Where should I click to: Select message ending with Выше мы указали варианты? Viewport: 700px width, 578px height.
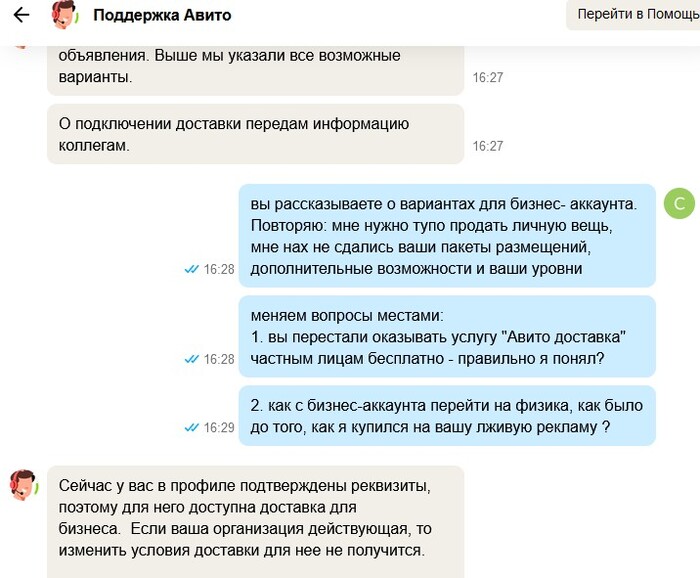pos(255,71)
